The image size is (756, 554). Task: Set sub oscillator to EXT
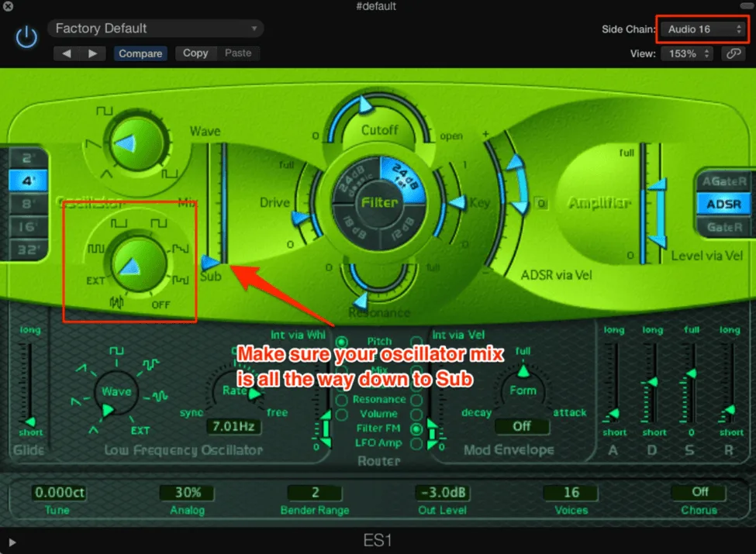point(95,280)
